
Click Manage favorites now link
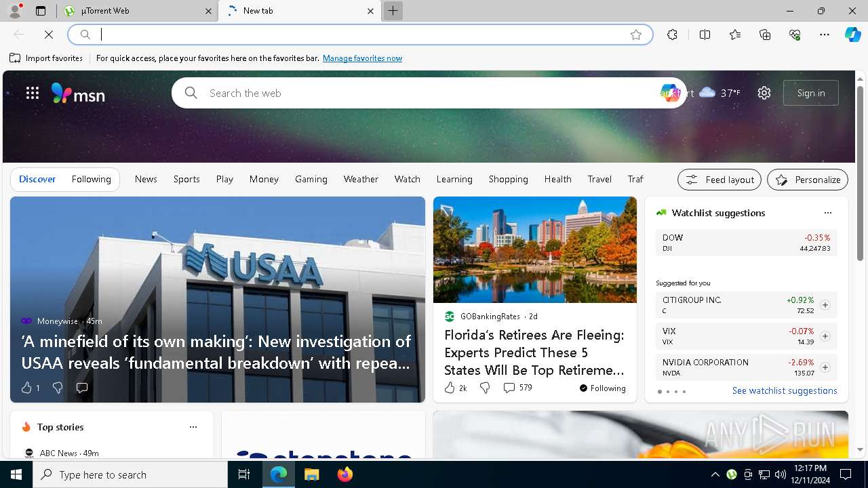tap(362, 58)
